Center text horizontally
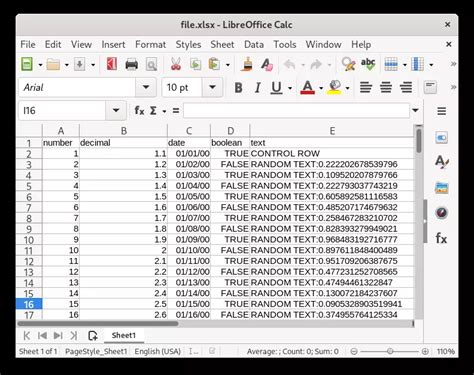Screen dimensions: 474x375 point(386,88)
